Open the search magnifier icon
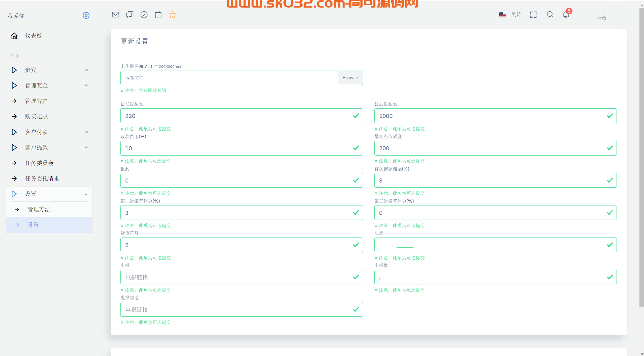644x356 pixels. click(x=550, y=15)
